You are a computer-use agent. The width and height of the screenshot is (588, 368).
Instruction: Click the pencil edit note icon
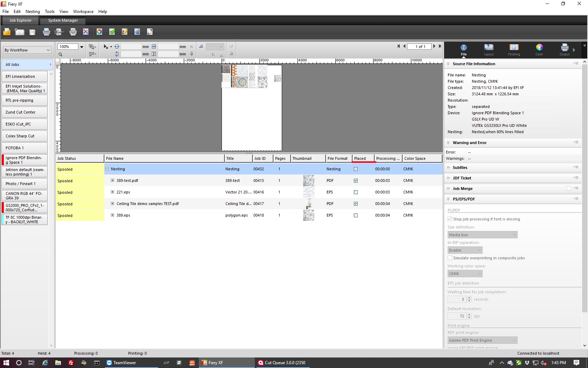coord(125,32)
